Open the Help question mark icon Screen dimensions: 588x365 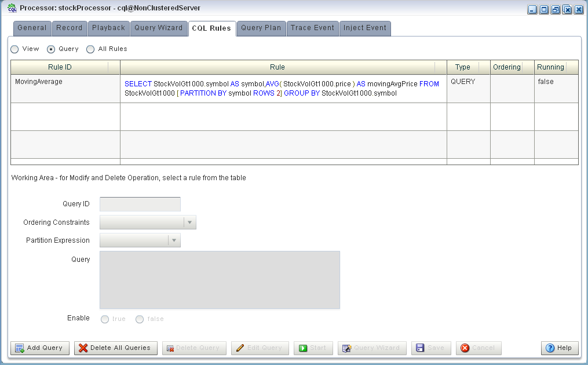pos(550,348)
